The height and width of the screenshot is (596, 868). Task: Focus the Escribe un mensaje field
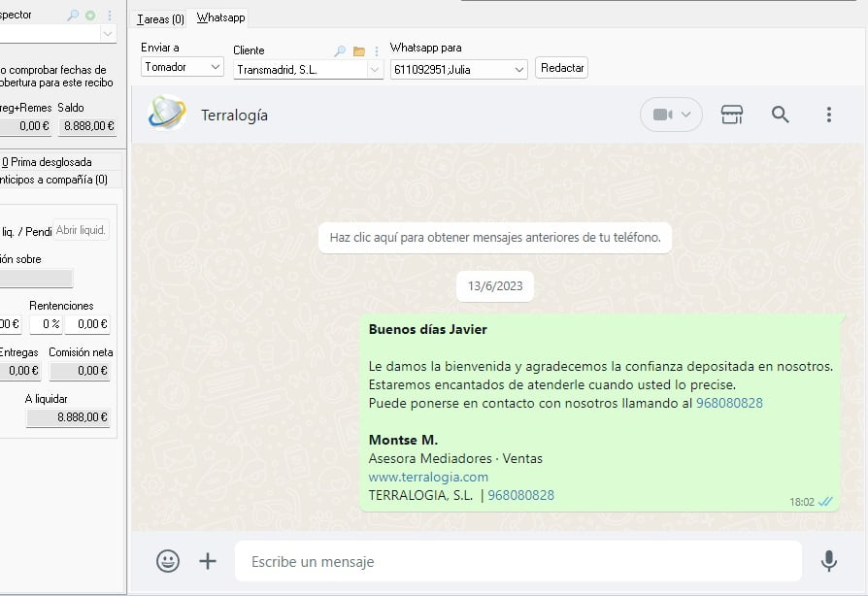point(518,561)
